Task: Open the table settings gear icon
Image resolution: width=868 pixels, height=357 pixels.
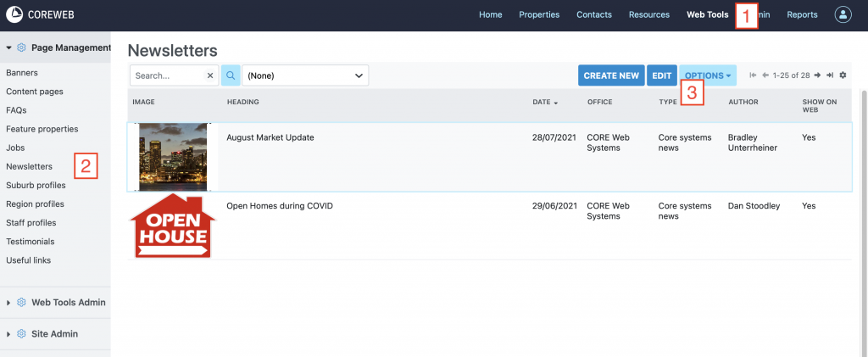Action: 843,75
